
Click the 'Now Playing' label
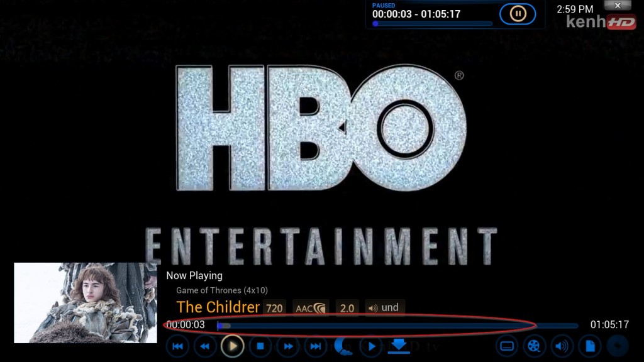coord(194,275)
